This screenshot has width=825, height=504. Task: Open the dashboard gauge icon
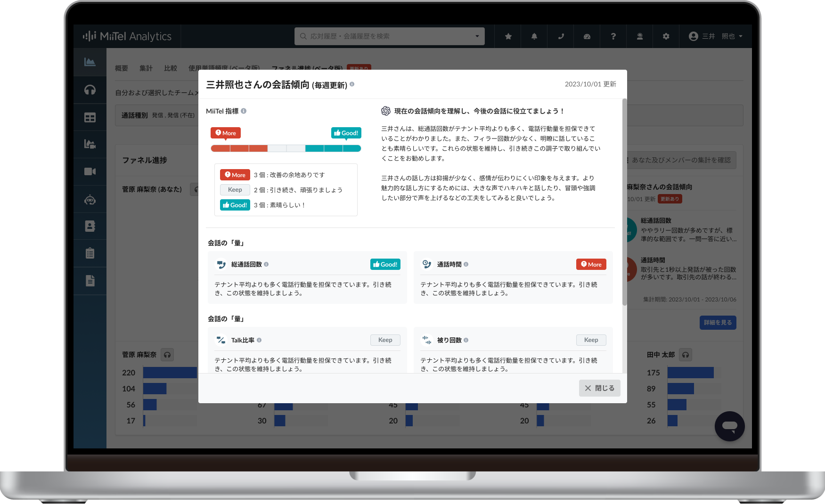tap(587, 36)
